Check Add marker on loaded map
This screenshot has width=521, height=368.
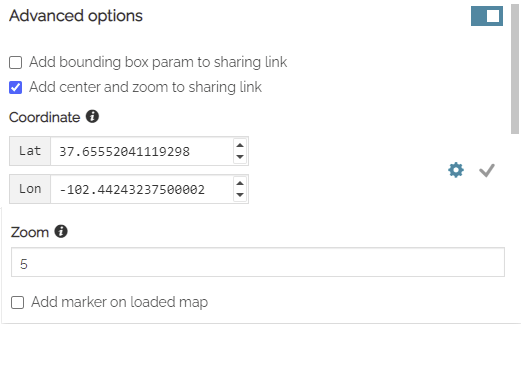(x=17, y=303)
